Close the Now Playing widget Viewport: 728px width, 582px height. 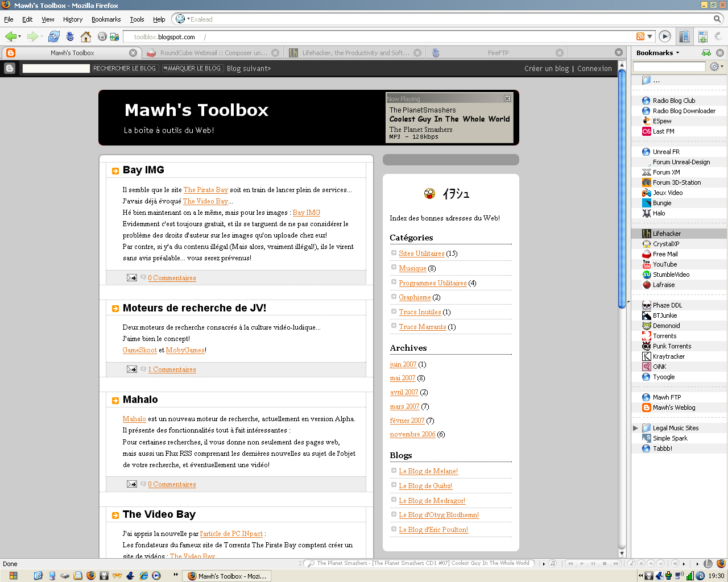click(x=507, y=98)
